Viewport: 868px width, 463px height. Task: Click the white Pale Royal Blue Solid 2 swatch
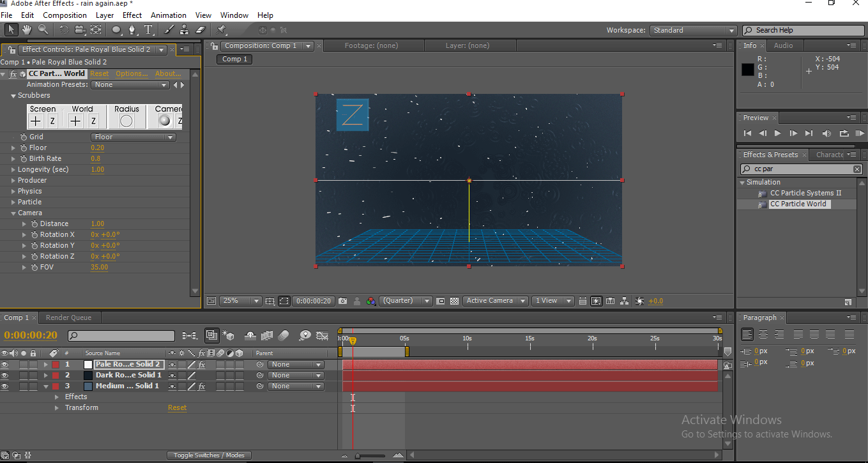point(88,365)
